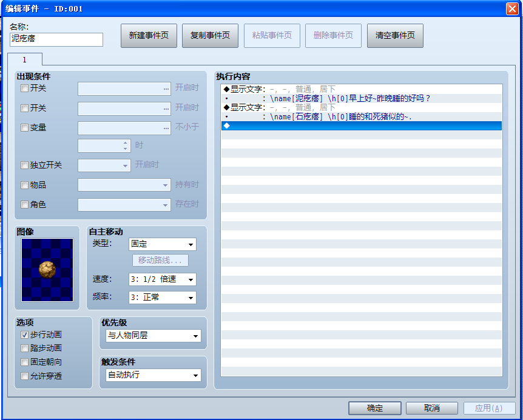Switch to event page tab 1
Screen dimensions: 523x420
[x=25, y=59]
